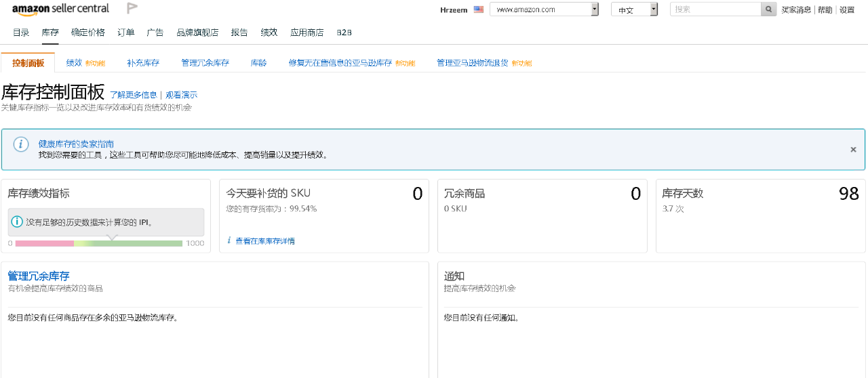Dismiss the 健康库存的卖家指南 info banner

coord(853,150)
